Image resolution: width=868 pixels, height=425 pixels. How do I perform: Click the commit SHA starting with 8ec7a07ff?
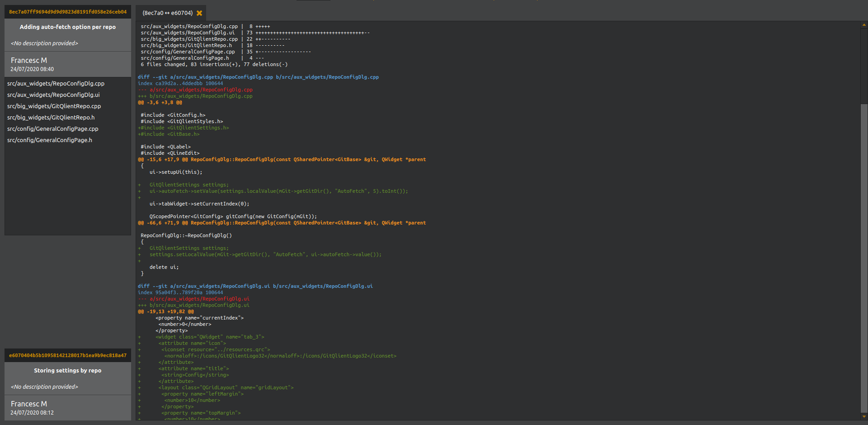[x=68, y=12]
